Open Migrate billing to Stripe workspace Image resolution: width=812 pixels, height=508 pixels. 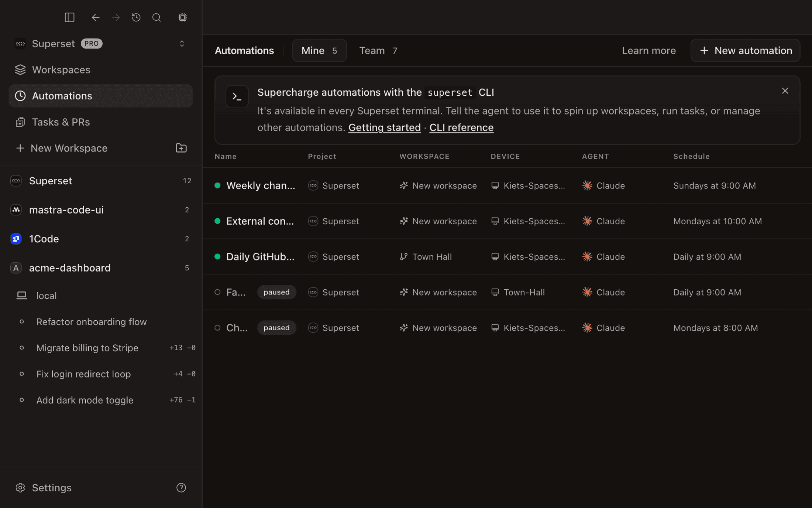[100, 348]
